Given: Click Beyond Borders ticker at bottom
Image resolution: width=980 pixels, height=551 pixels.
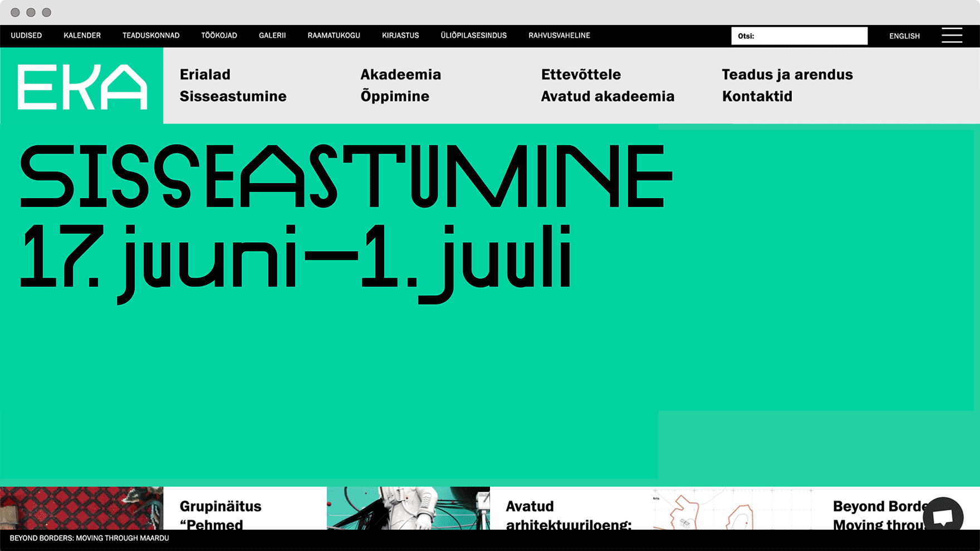Looking at the screenshot, I should pyautogui.click(x=89, y=538).
